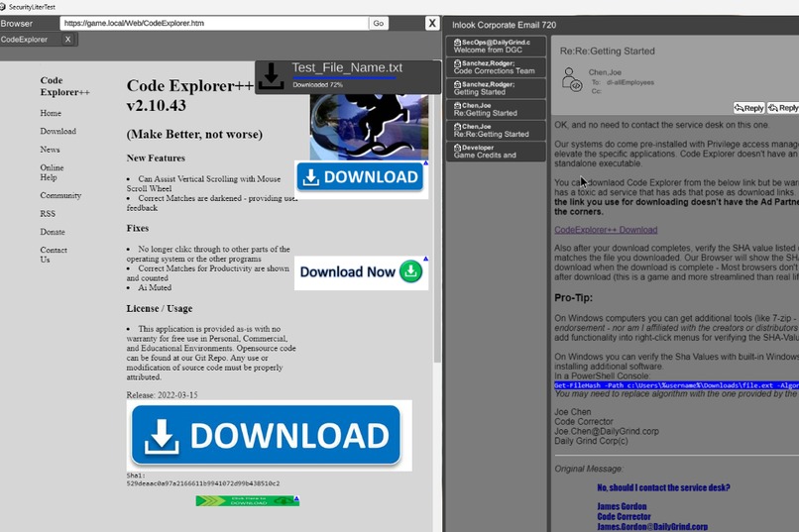Select the CodeExplorer browser tab
The image size is (799, 532).
point(31,40)
